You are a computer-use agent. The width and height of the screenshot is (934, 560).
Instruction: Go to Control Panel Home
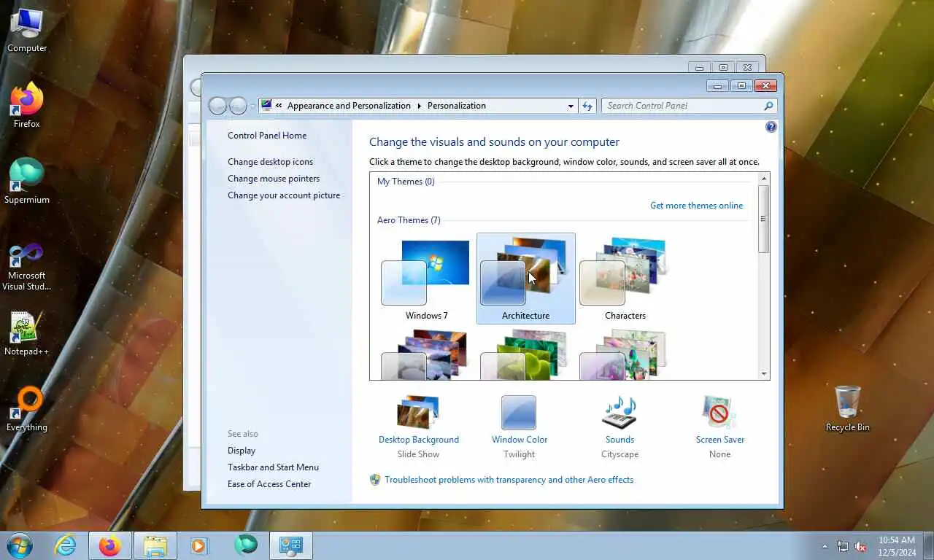tap(267, 136)
